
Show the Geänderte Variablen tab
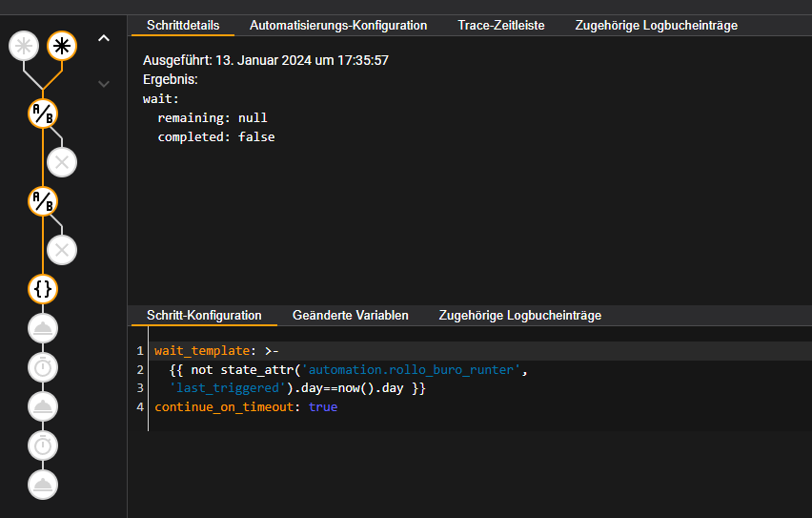point(350,315)
